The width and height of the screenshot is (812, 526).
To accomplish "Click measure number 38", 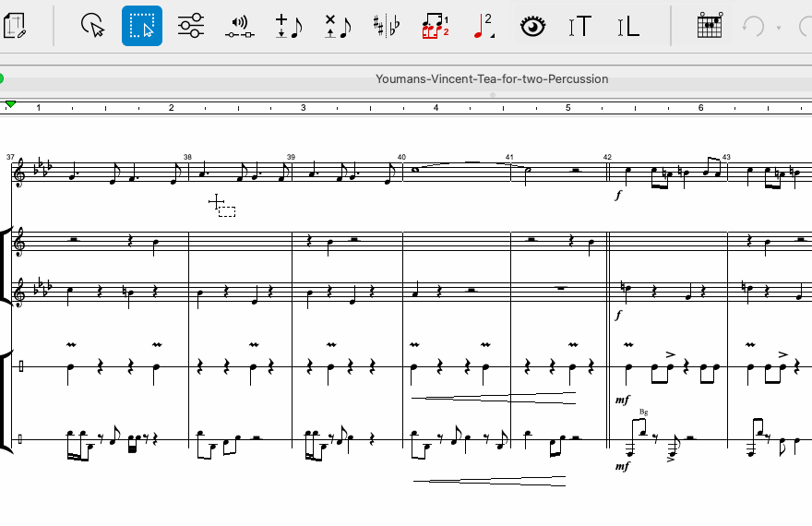I will (187, 157).
